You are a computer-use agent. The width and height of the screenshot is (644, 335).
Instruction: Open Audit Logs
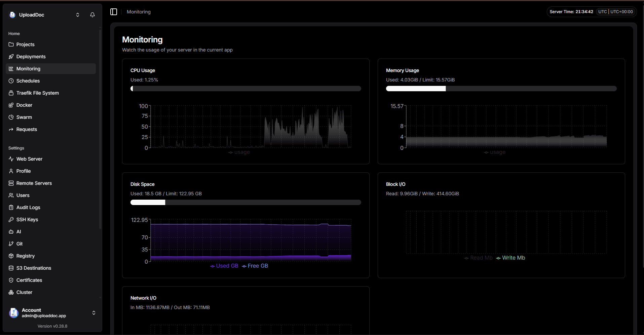tap(51, 207)
